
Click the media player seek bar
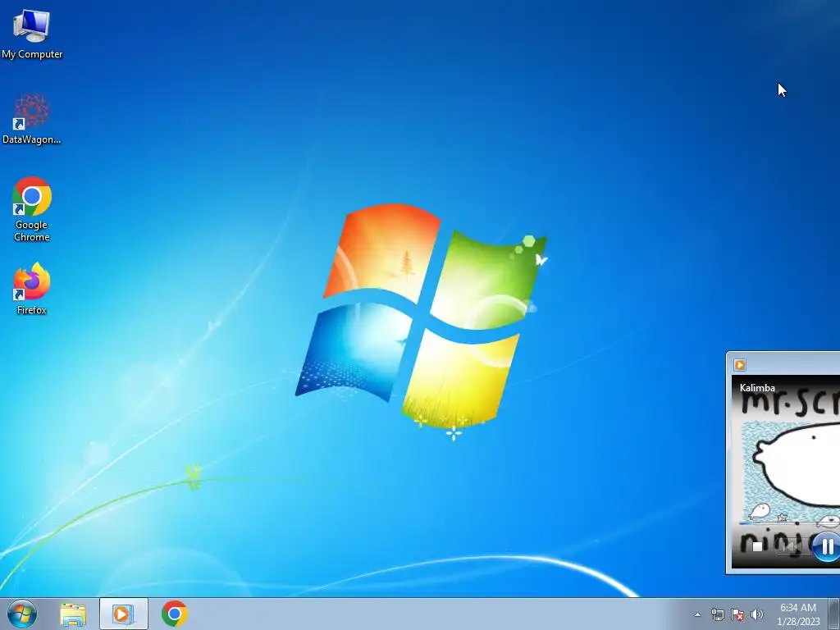click(790, 523)
